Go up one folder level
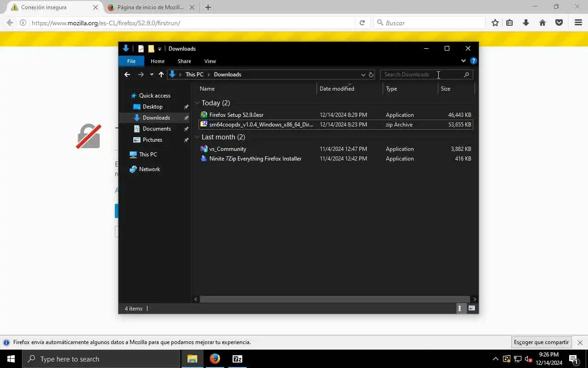The height and width of the screenshot is (368, 588). pos(161,75)
